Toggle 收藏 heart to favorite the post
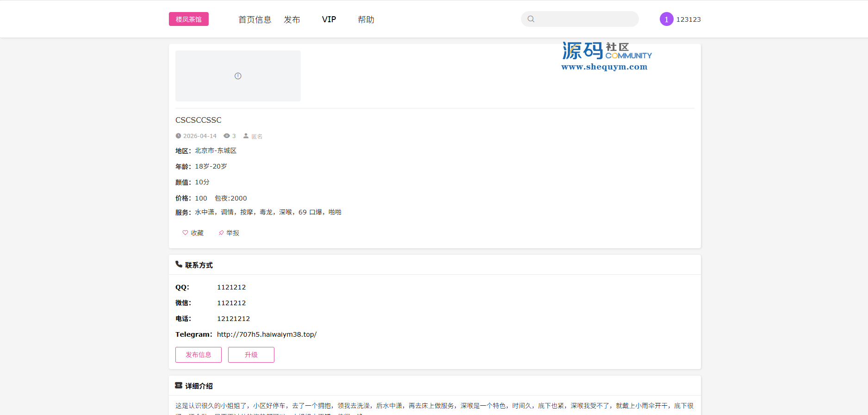 [x=193, y=233]
